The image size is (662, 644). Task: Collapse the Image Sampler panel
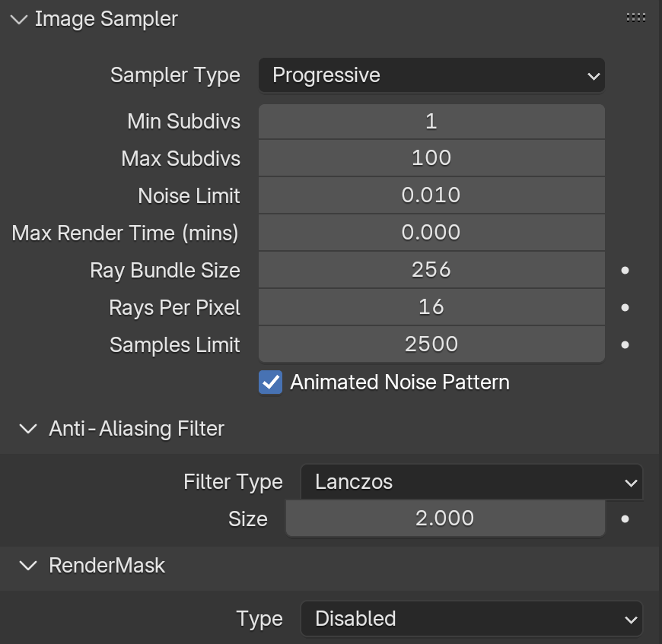19,20
